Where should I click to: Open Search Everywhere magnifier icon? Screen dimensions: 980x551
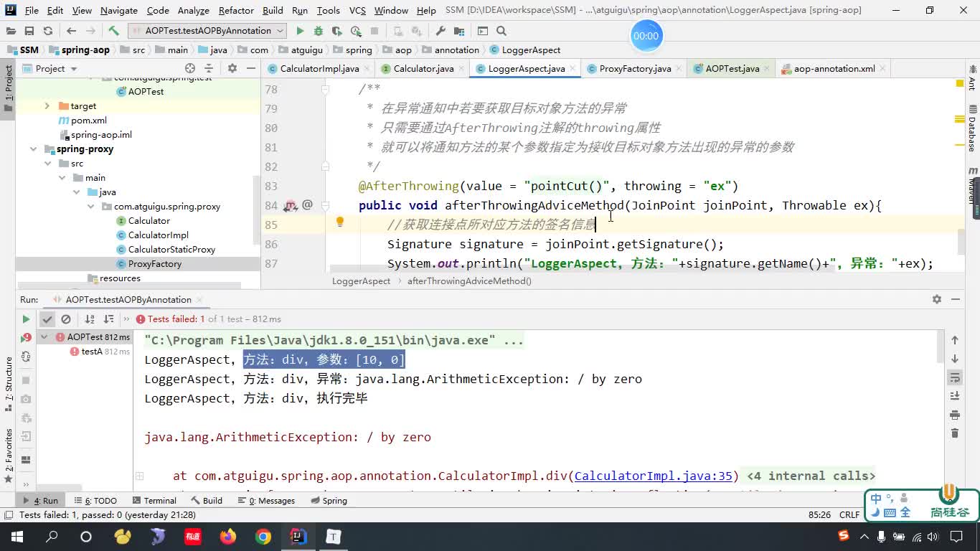501,31
